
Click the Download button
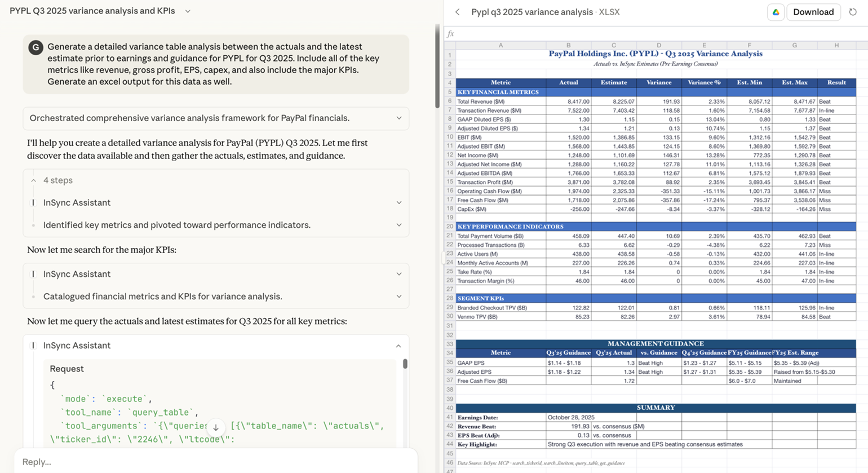point(813,12)
